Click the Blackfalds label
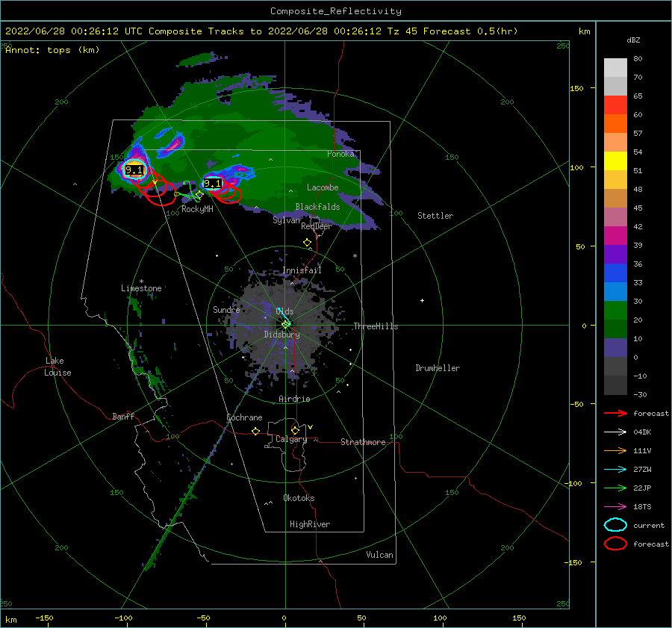 pos(317,207)
